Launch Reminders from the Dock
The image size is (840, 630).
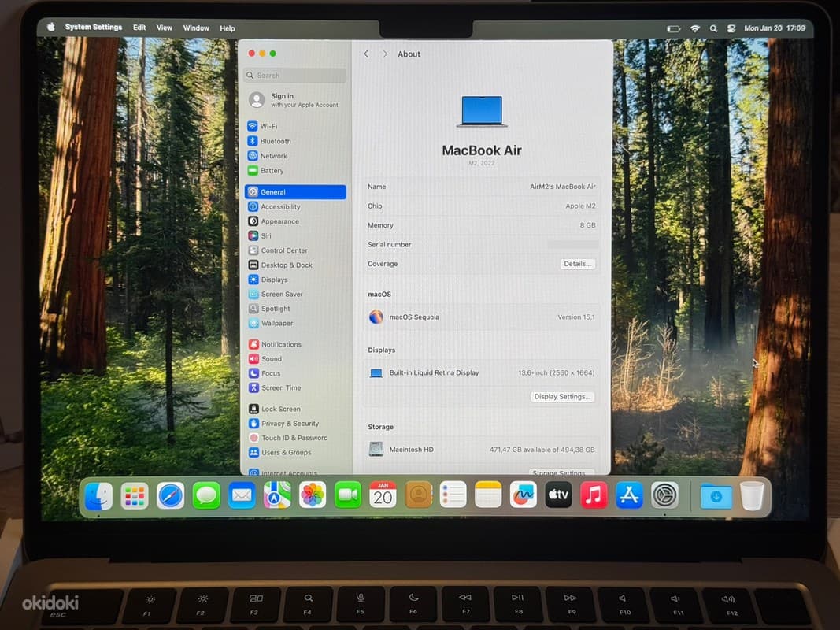[x=453, y=495]
